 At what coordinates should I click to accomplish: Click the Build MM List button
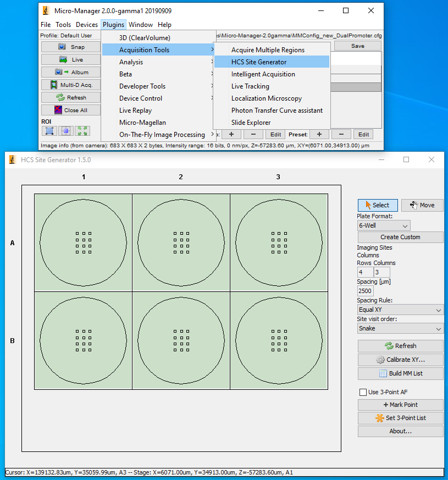tap(400, 373)
